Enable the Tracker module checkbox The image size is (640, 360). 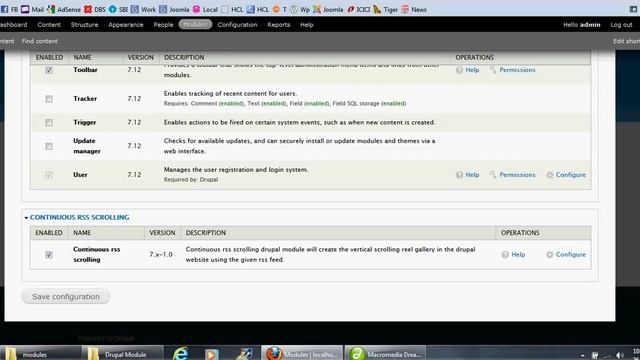coord(49,99)
